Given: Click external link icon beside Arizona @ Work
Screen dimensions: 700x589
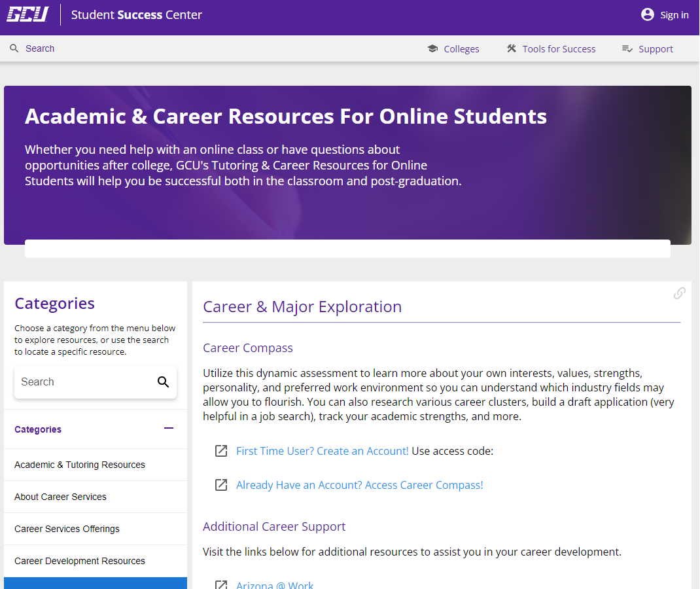Looking at the screenshot, I should coord(221,584).
